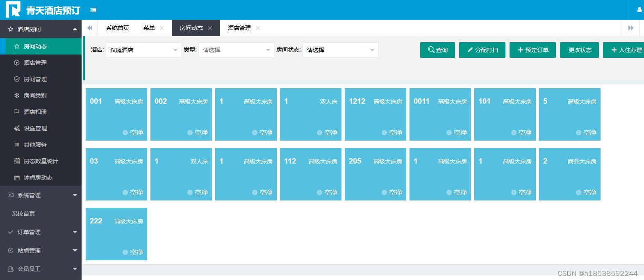Click the tabs scroll-right double arrow

631,28
